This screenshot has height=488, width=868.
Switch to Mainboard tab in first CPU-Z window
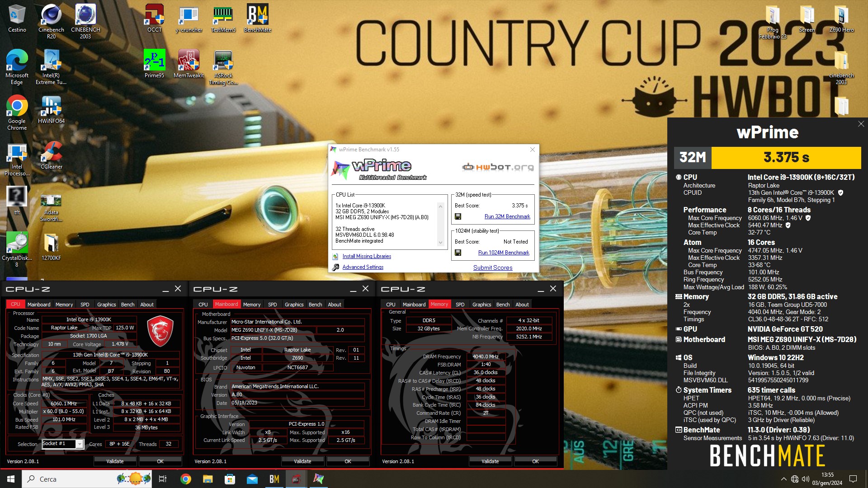coord(39,305)
